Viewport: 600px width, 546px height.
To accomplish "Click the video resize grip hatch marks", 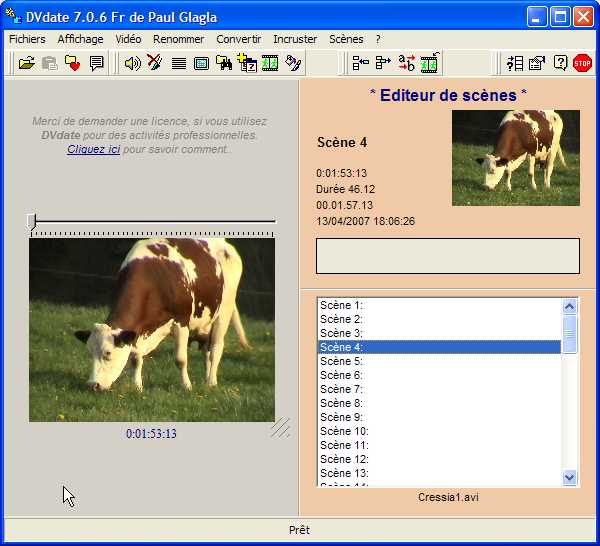I will click(x=281, y=427).
